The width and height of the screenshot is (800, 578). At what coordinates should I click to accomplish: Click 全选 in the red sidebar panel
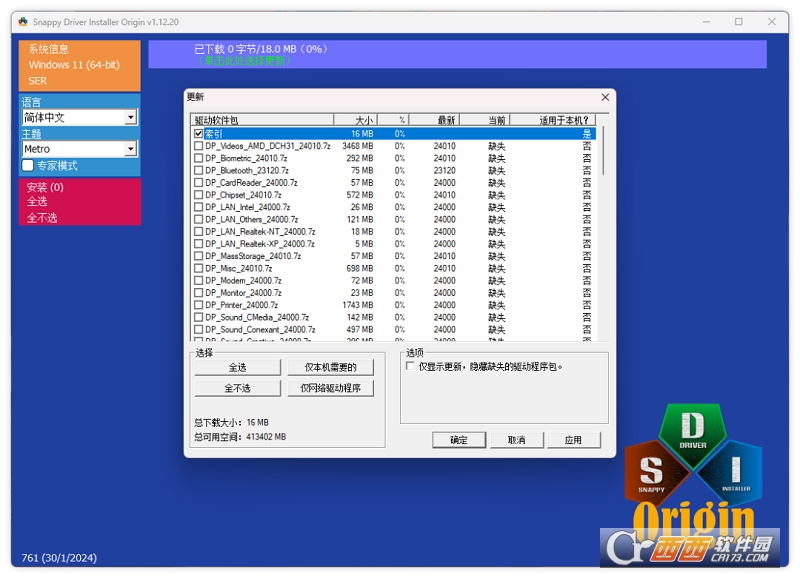coord(37,202)
